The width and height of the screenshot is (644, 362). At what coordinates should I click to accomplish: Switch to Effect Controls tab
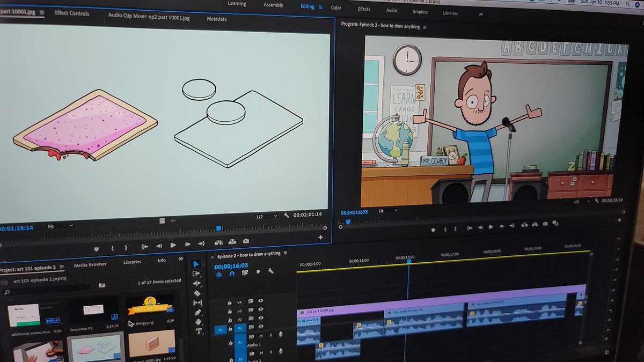pyautogui.click(x=72, y=13)
